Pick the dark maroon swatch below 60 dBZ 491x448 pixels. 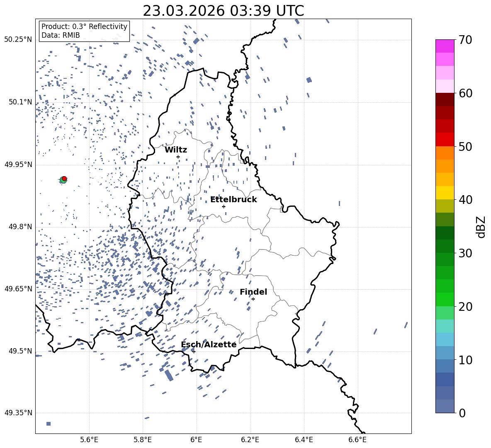click(x=445, y=99)
